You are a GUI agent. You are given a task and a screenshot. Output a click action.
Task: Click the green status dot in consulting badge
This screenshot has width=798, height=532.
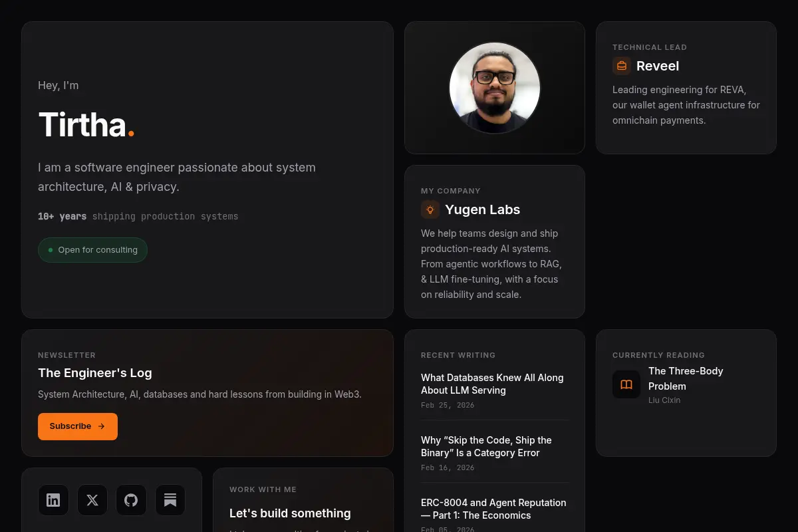point(51,250)
